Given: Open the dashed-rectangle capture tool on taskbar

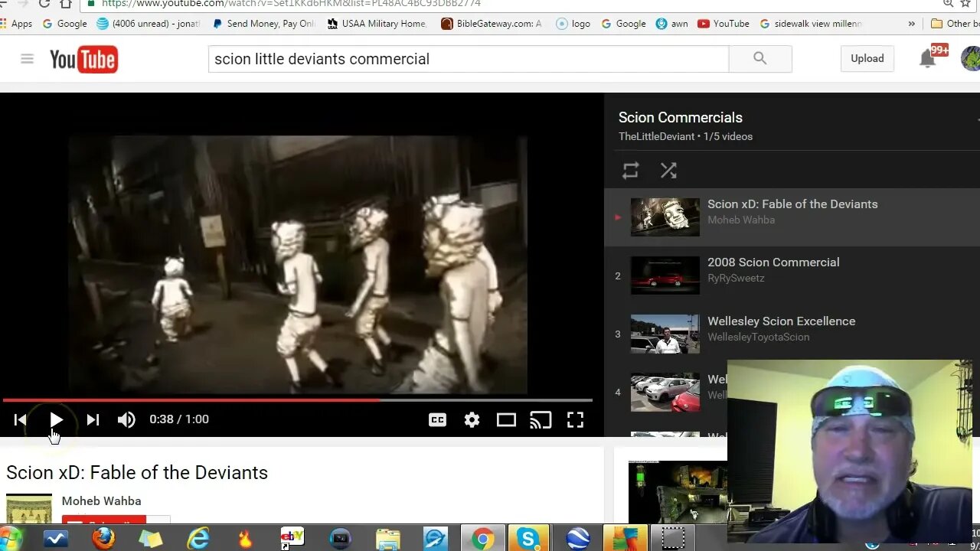Looking at the screenshot, I should tap(673, 539).
